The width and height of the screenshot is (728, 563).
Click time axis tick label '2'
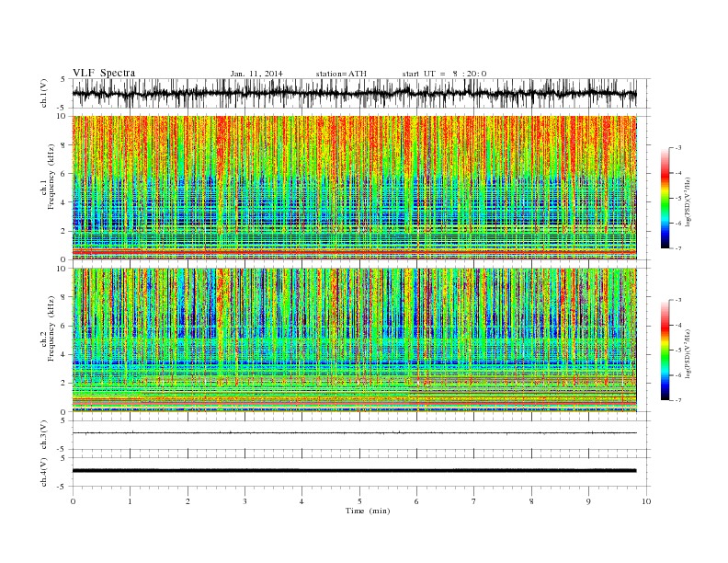[188, 501]
